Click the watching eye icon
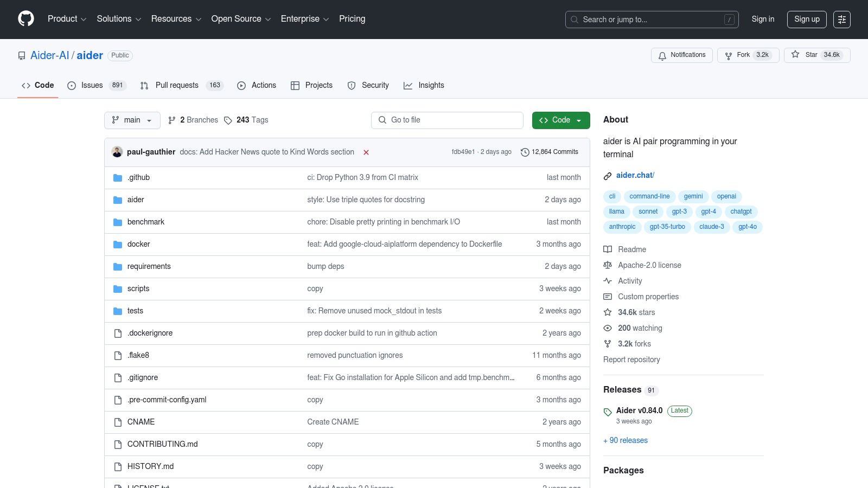 (x=608, y=328)
